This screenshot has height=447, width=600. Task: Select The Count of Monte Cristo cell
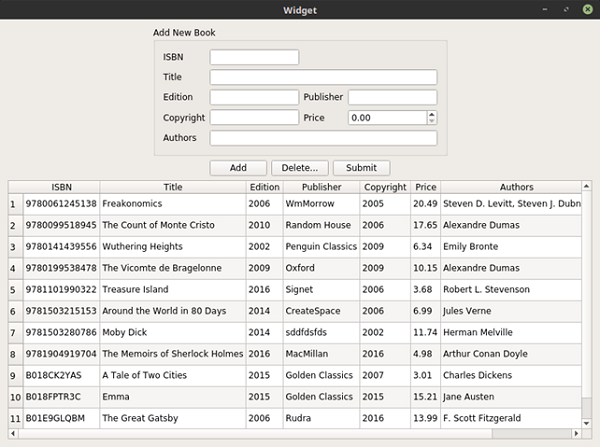pyautogui.click(x=173, y=225)
